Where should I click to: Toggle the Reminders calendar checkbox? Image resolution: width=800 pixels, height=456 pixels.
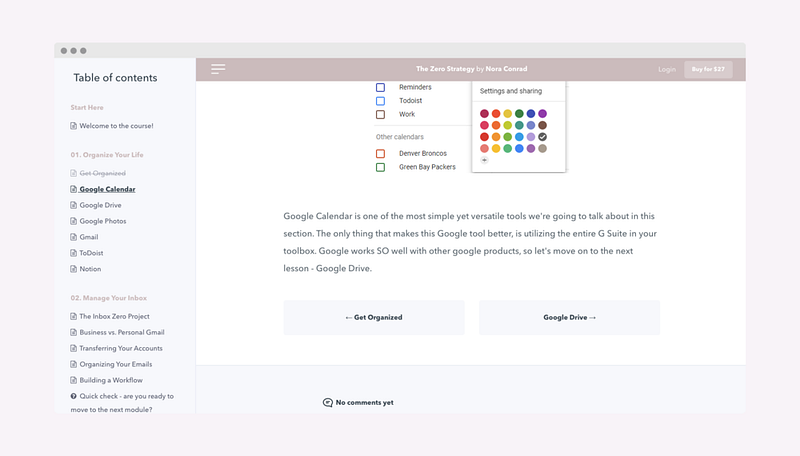click(x=381, y=88)
